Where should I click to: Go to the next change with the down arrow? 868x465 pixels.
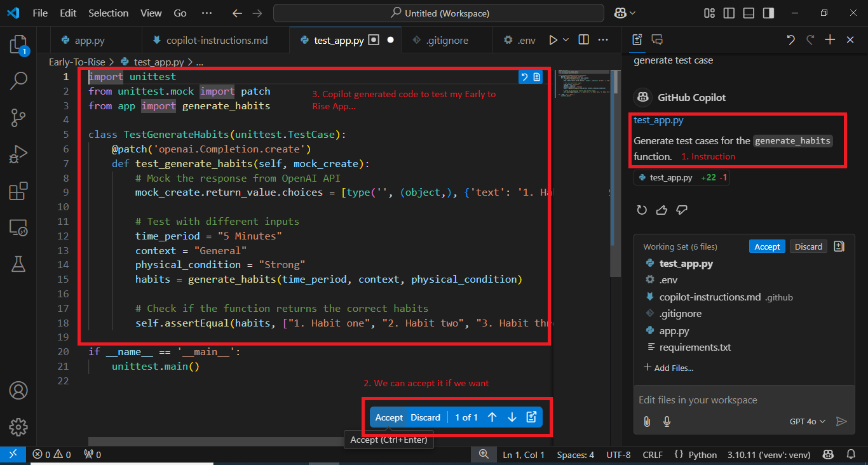point(512,417)
